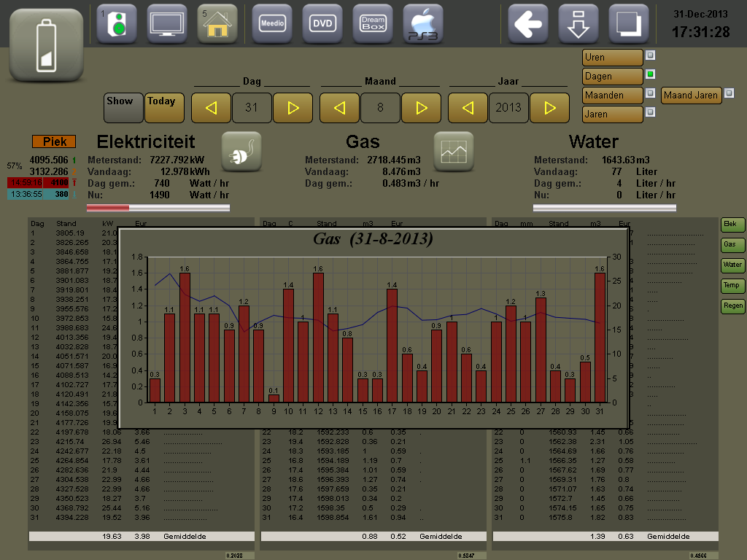The height and width of the screenshot is (560, 747).
Task: Click the Elek side button
Action: (732, 225)
